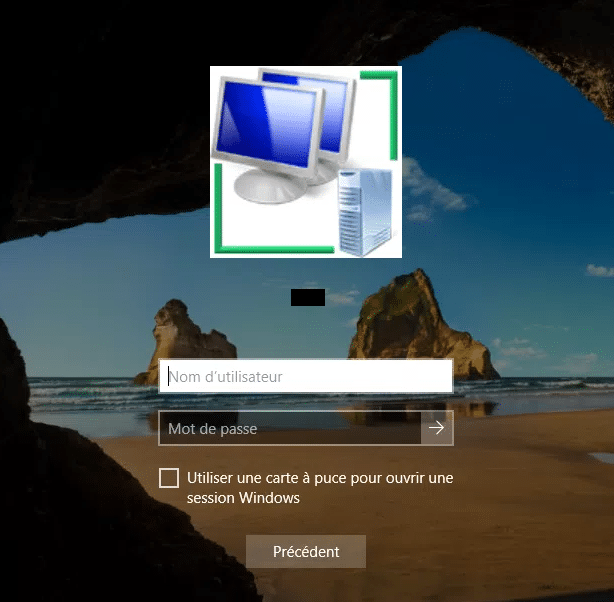
Task: Submit login with the arrow button
Action: coord(437,428)
